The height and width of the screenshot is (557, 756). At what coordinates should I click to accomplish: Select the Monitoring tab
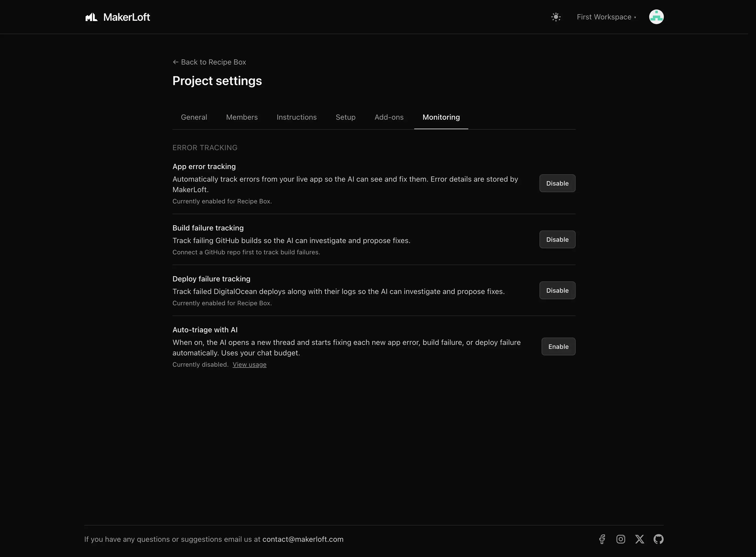(441, 117)
